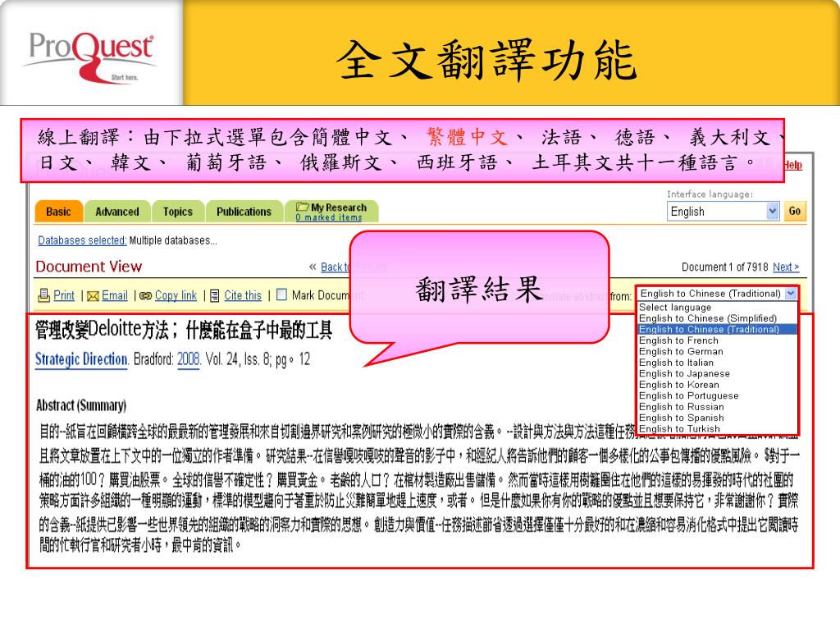Click the document icon beside Cite this
840x630 pixels.
[x=215, y=295]
